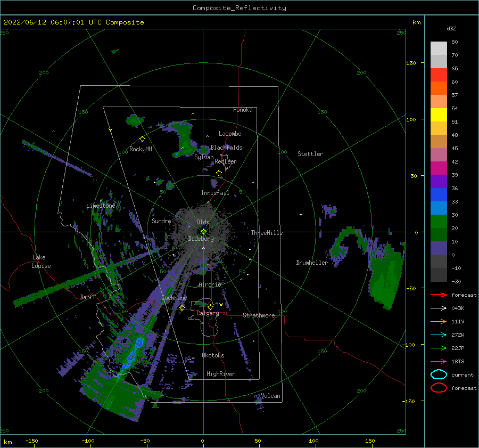
Task: Click the Strathmore label
Action: click(x=259, y=315)
